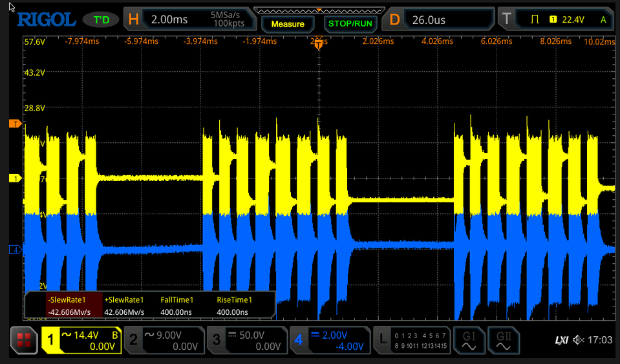
Task: Open horizontal timebase 2.00ms settings
Action: pyautogui.click(x=190, y=19)
